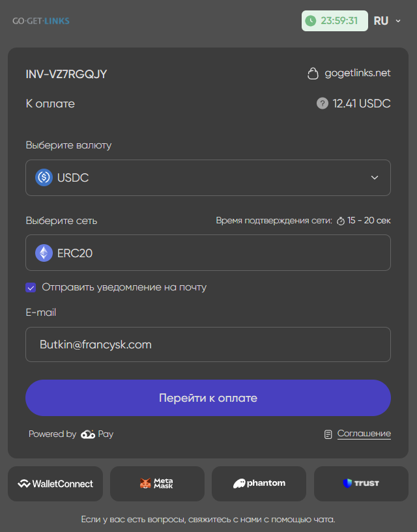Open the Соглашение agreement link
The width and height of the screenshot is (417, 532).
tap(364, 434)
